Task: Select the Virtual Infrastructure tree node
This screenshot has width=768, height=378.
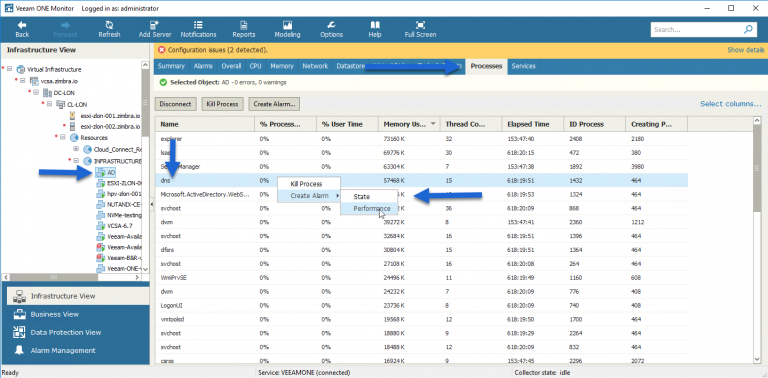Action: (x=54, y=70)
